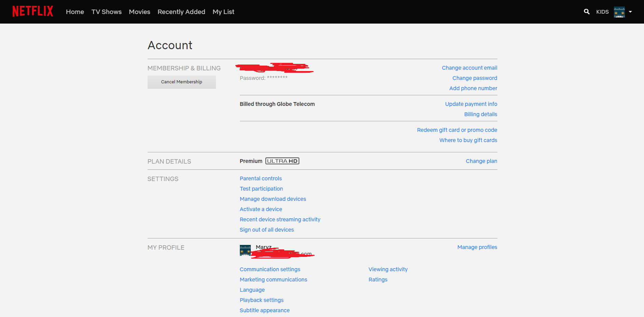
Task: Open Communication settings
Action: click(x=270, y=269)
